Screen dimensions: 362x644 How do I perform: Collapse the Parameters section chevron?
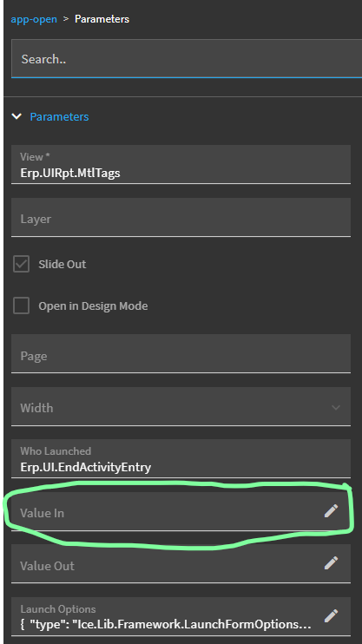point(16,116)
